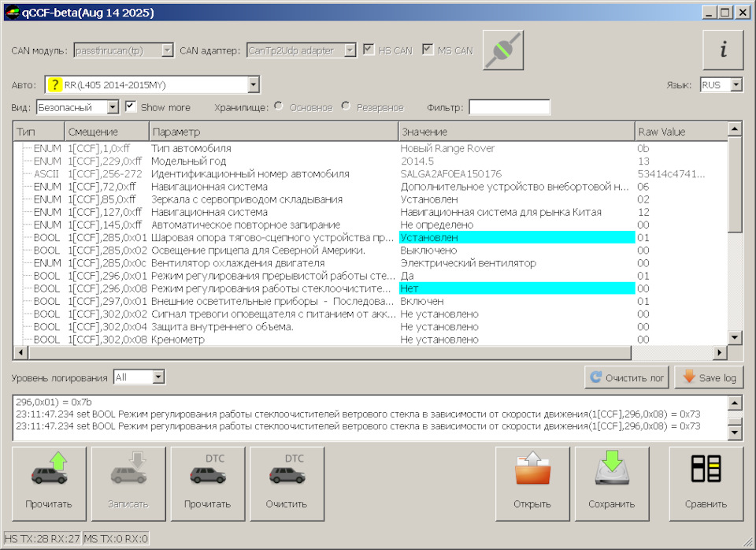
Task: Sort by the Тип column header
Action: click(x=39, y=132)
